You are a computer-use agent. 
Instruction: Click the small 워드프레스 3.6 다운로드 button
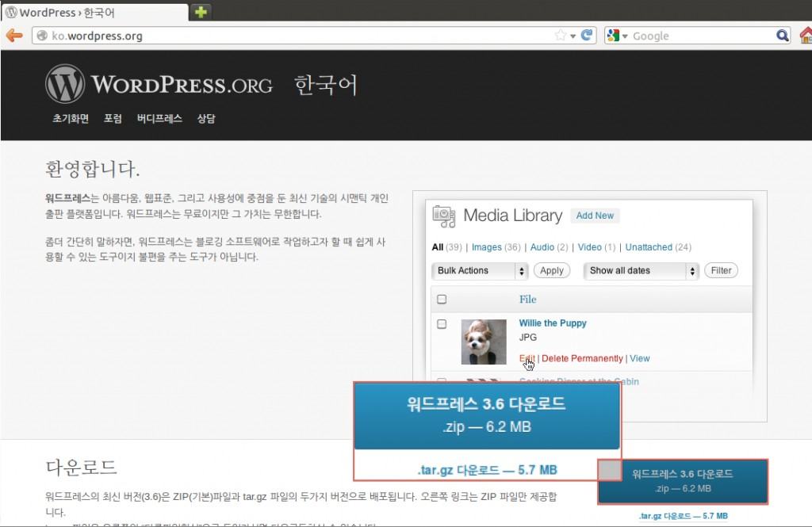pyautogui.click(x=683, y=481)
